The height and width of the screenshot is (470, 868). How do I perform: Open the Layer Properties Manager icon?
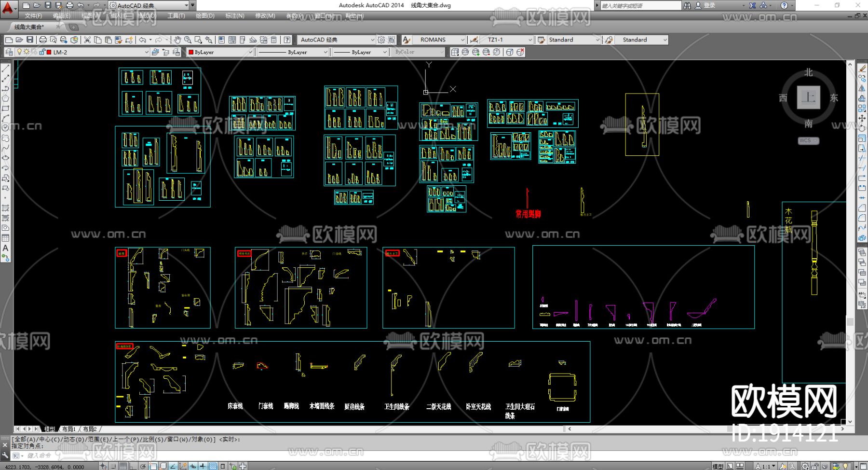coord(9,52)
